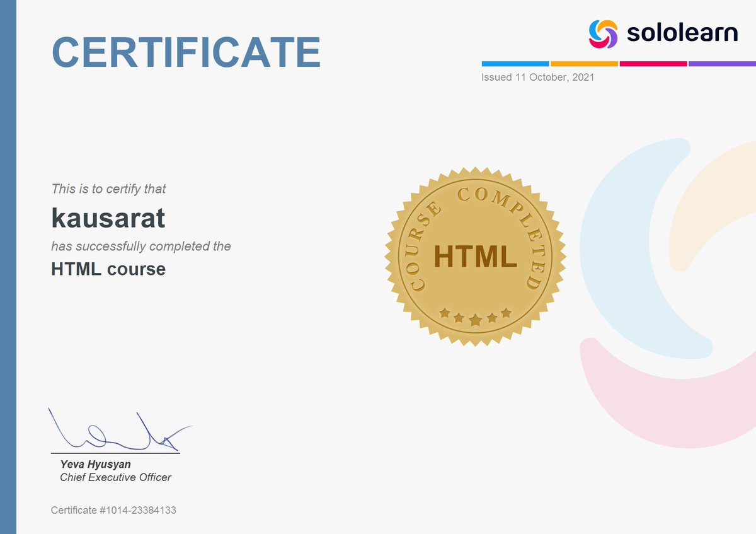Click 'has successfully completed the' text

[x=141, y=246]
